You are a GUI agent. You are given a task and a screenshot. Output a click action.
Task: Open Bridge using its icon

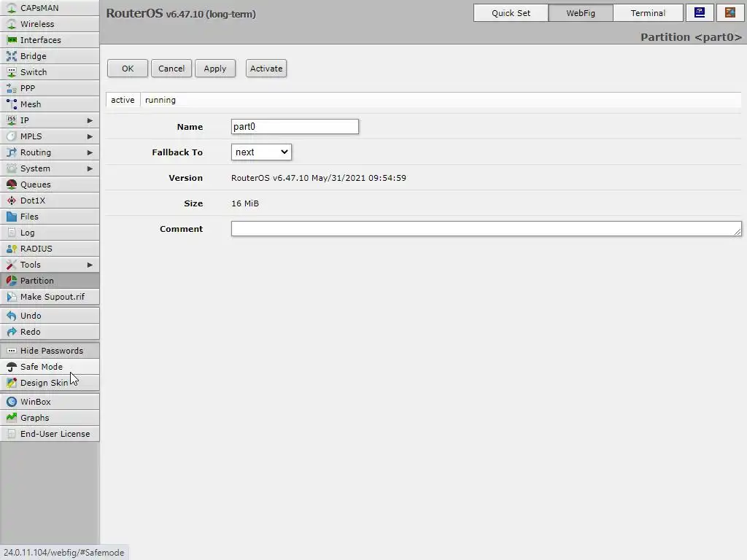point(12,56)
